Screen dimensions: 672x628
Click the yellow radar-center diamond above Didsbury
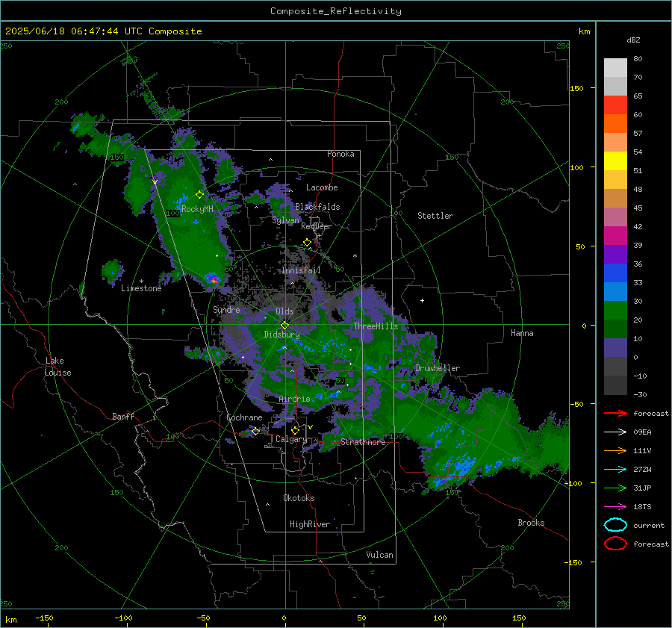point(284,326)
